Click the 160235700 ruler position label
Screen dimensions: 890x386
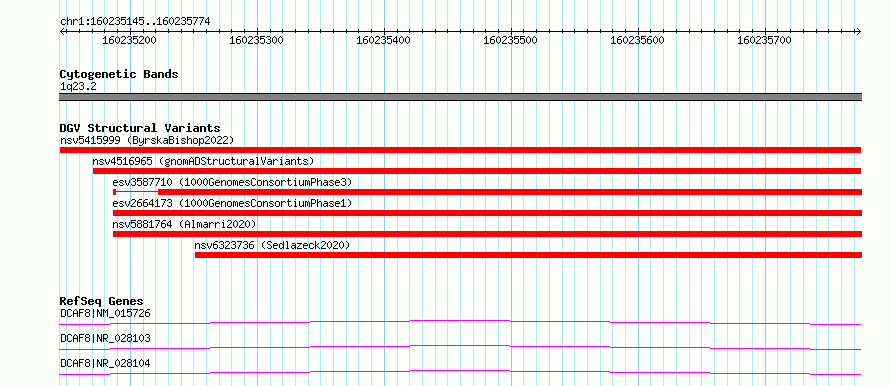[765, 41]
